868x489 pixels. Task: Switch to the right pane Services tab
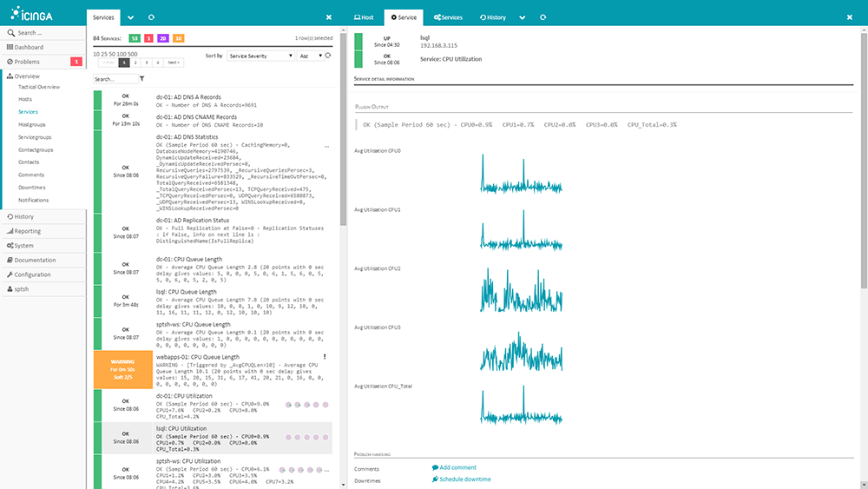(448, 17)
